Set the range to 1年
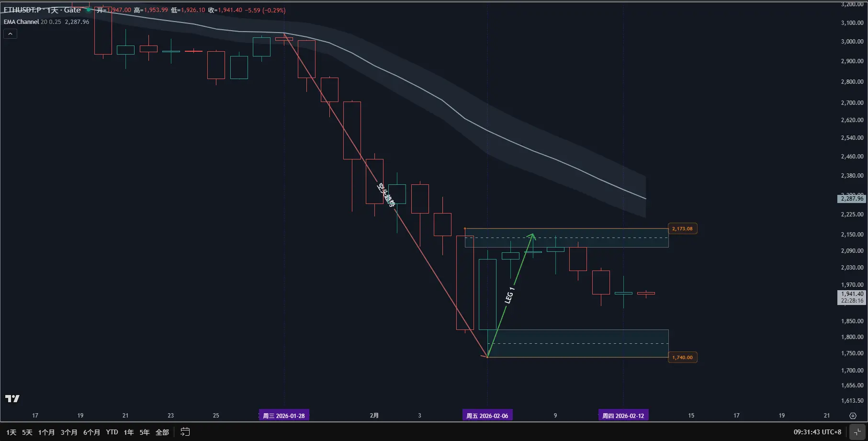 pos(129,432)
